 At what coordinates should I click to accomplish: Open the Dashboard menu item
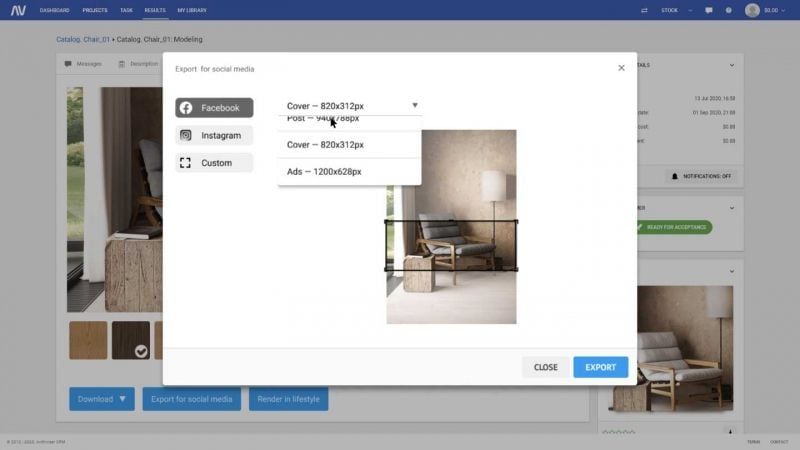[55, 10]
